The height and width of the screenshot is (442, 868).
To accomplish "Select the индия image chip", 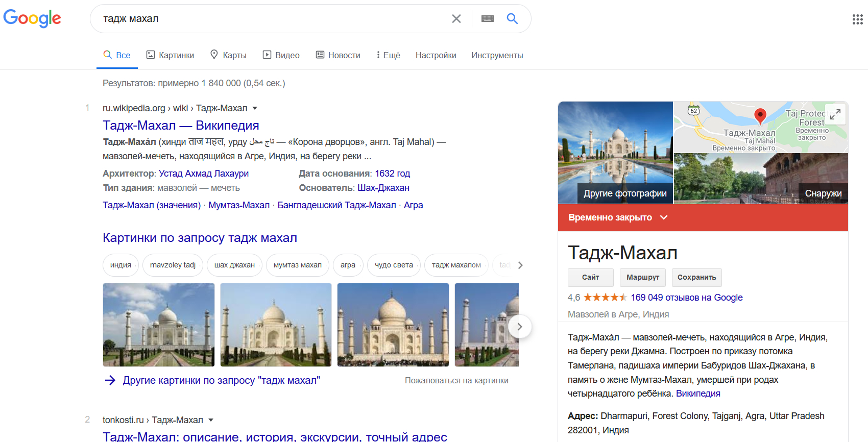I will point(120,265).
